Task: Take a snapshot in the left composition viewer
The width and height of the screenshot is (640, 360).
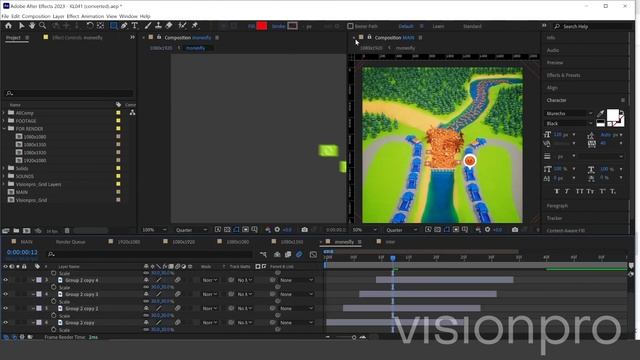Action: 304,230
